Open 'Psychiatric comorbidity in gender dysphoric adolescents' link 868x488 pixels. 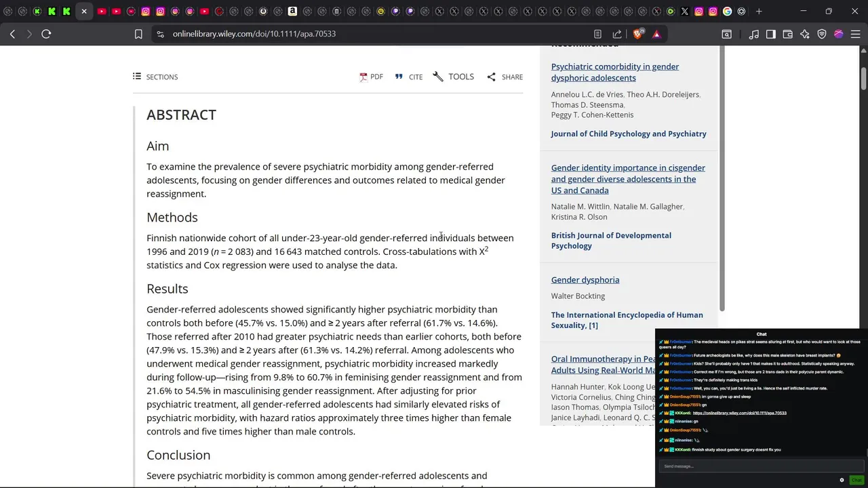[615, 72]
